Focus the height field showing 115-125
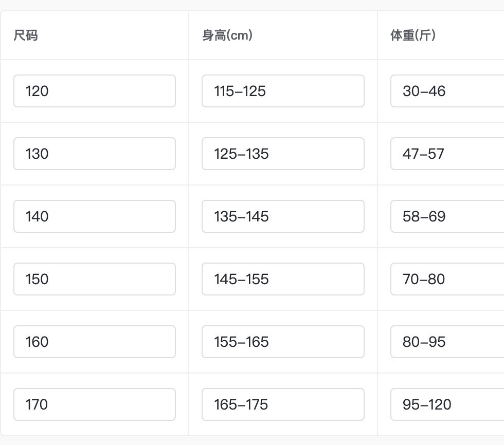Image resolution: width=504 pixels, height=445 pixels. pos(283,91)
